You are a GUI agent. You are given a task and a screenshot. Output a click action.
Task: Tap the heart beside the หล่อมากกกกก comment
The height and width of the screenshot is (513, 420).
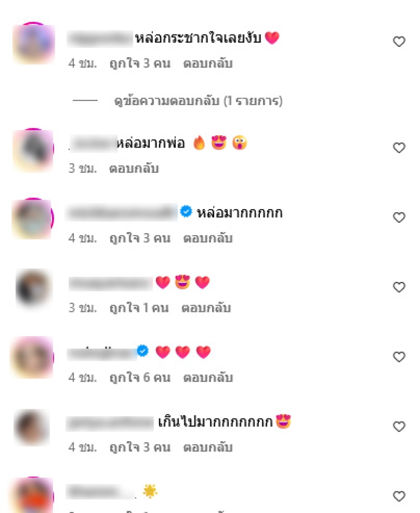(x=399, y=217)
